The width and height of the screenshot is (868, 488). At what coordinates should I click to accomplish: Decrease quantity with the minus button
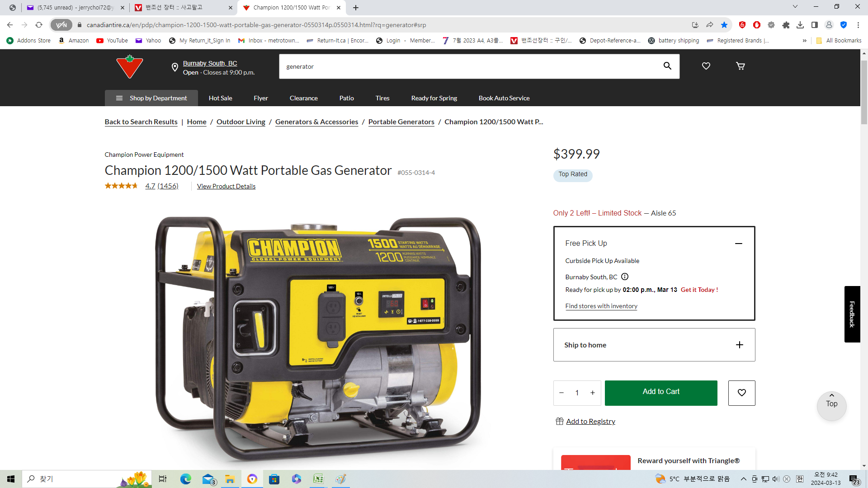(561, 393)
